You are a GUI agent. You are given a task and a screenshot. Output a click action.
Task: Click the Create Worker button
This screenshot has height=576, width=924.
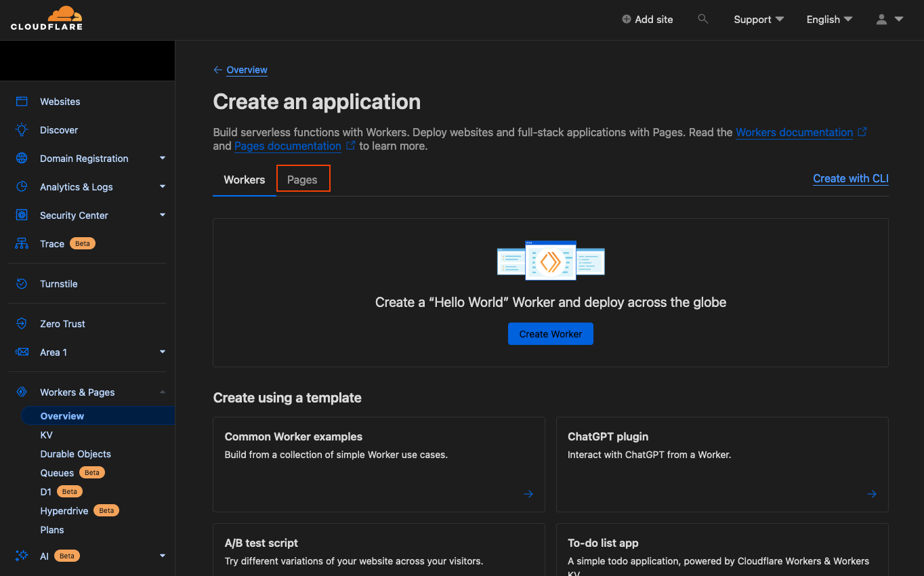pos(551,334)
